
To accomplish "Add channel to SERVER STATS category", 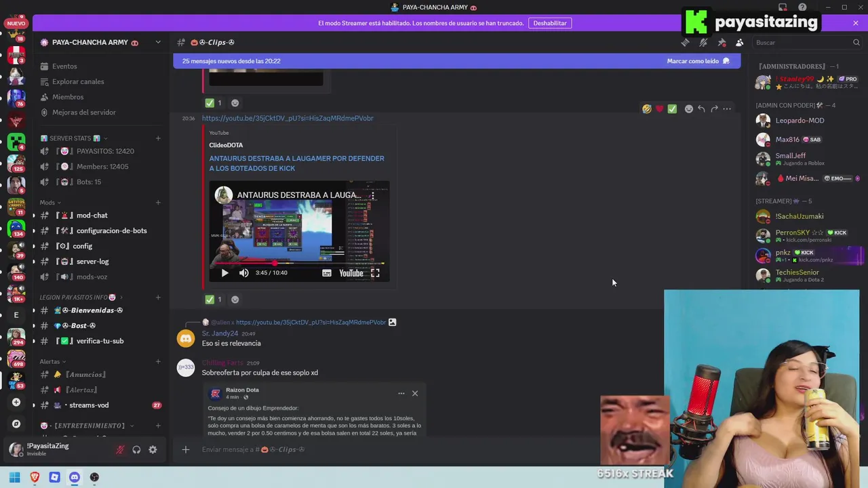I will (158, 138).
